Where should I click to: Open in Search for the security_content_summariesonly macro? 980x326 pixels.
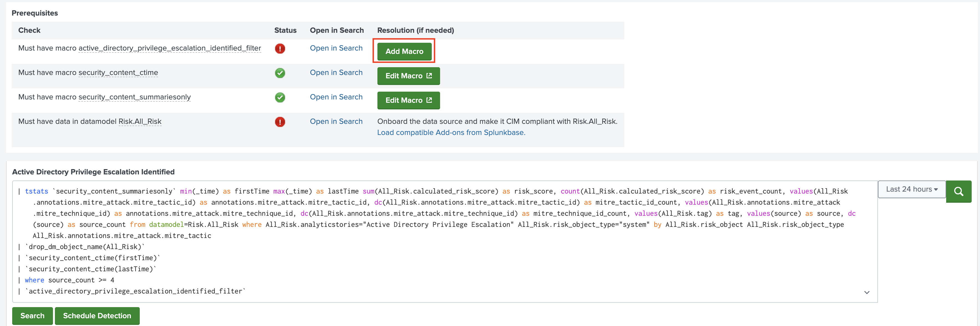336,97
